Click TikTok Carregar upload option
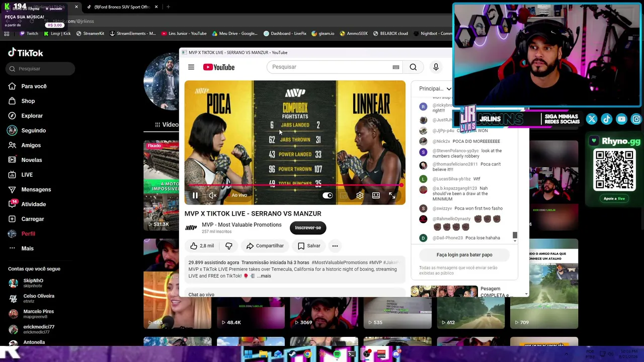 pyautogui.click(x=32, y=219)
